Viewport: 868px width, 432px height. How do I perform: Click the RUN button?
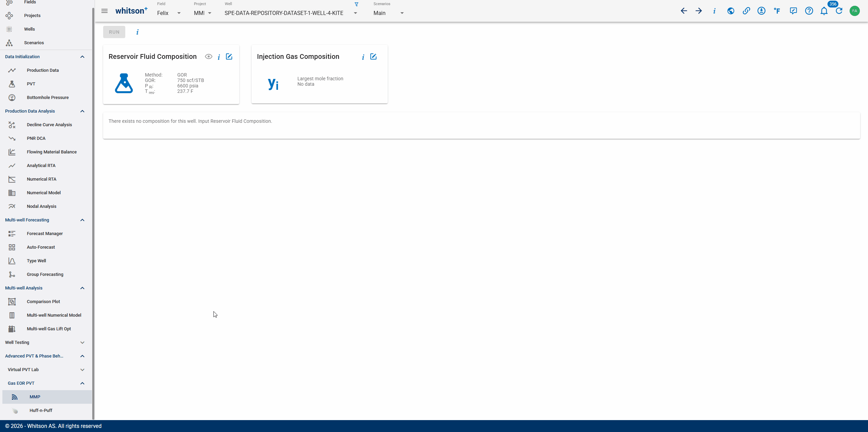pyautogui.click(x=114, y=32)
